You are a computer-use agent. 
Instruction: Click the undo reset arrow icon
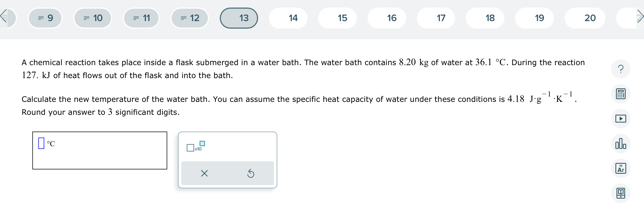click(x=251, y=173)
